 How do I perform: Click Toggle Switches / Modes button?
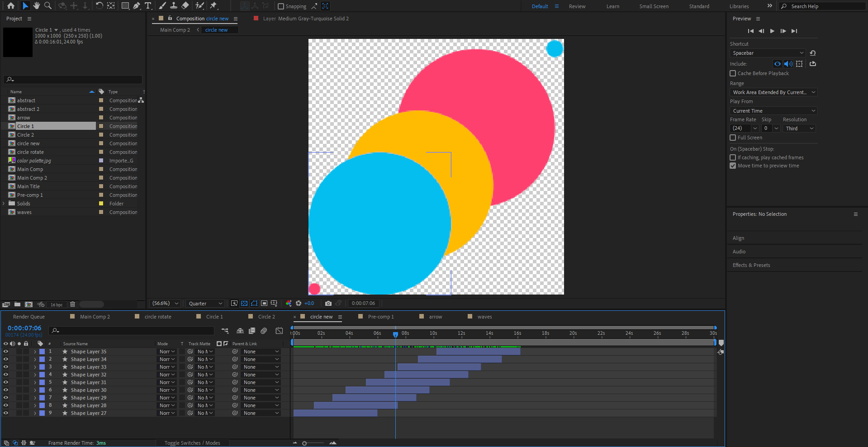192,443
